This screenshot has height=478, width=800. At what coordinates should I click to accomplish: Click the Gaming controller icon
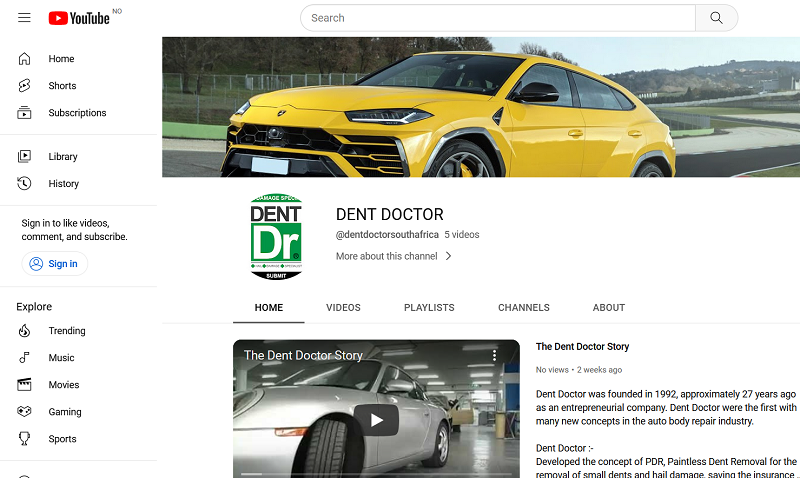(24, 412)
